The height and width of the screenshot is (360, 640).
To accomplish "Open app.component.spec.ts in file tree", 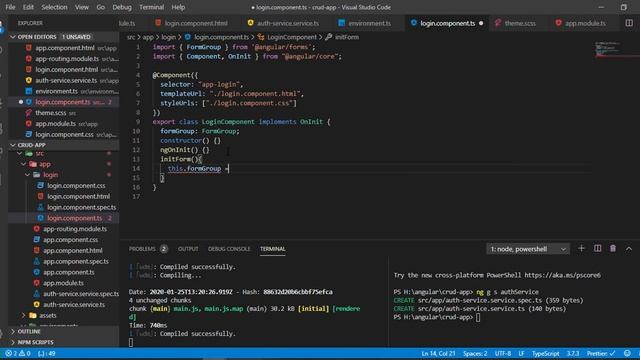I will (76, 261).
